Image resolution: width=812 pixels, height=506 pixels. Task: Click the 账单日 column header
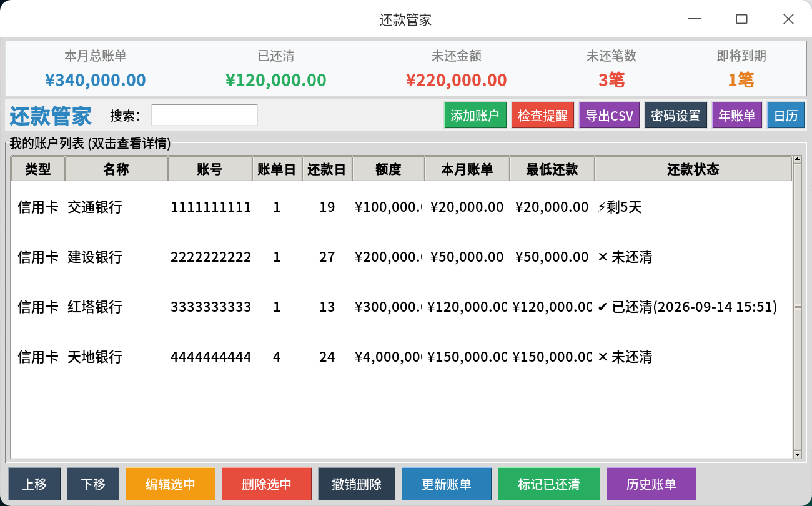[277, 169]
